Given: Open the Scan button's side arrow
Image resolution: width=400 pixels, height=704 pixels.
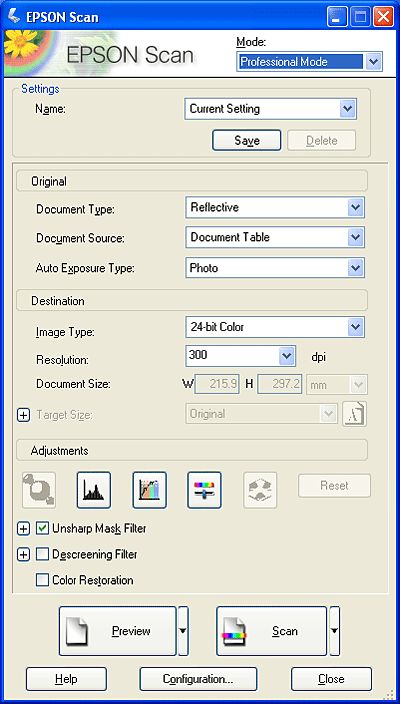Looking at the screenshot, I should pos(334,631).
